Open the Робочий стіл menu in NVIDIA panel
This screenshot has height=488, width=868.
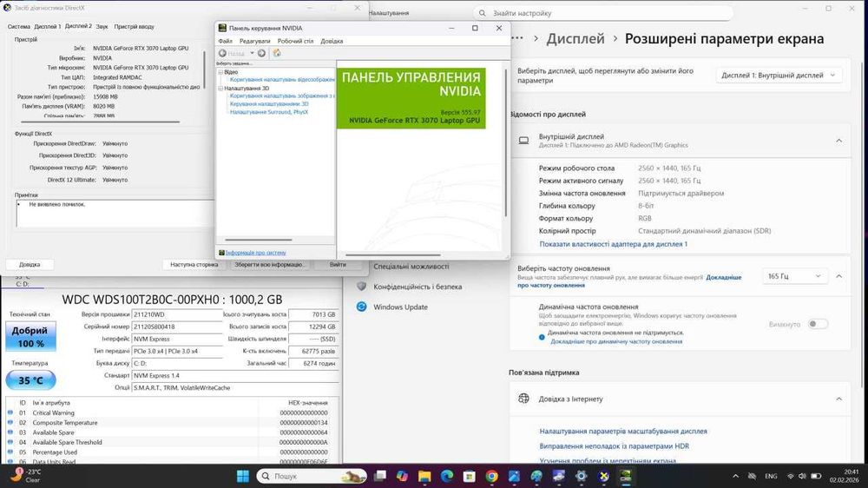[295, 41]
